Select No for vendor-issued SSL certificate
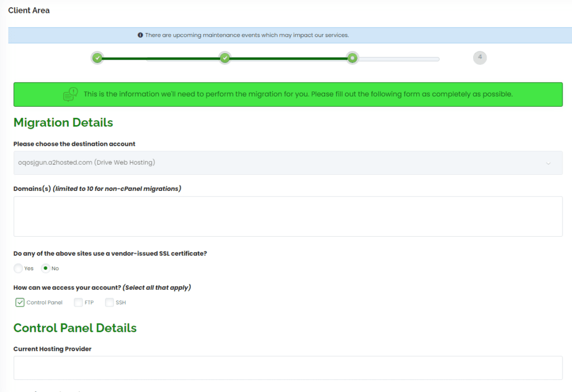This screenshot has height=392, width=572. (x=46, y=269)
